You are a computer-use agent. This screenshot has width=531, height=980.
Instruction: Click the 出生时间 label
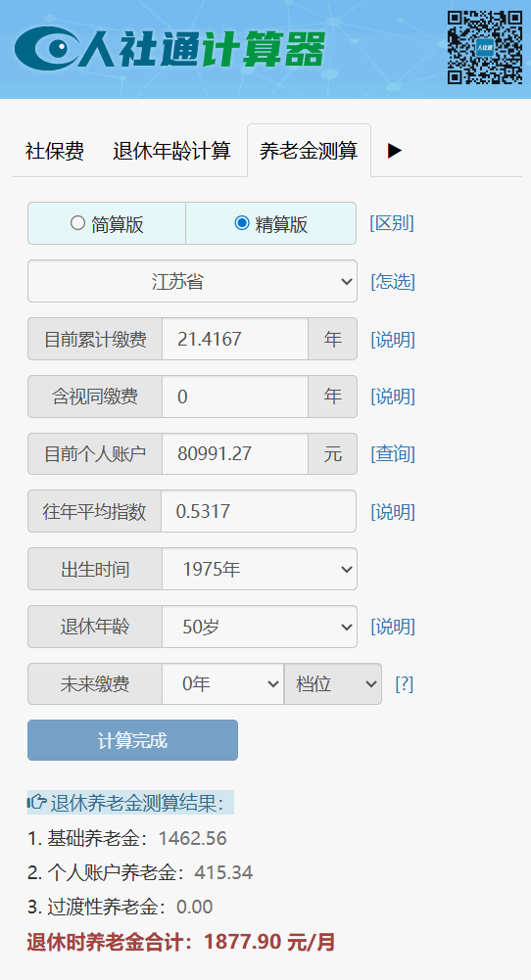click(95, 570)
